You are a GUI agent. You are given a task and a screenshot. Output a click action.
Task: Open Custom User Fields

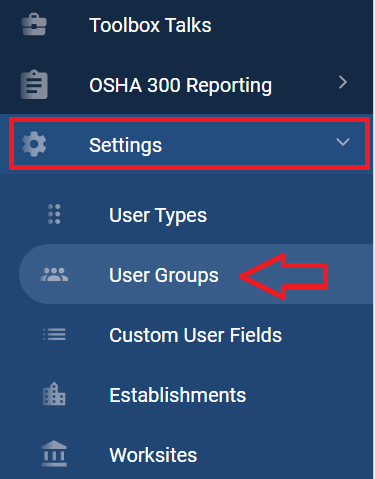pyautogui.click(x=196, y=335)
